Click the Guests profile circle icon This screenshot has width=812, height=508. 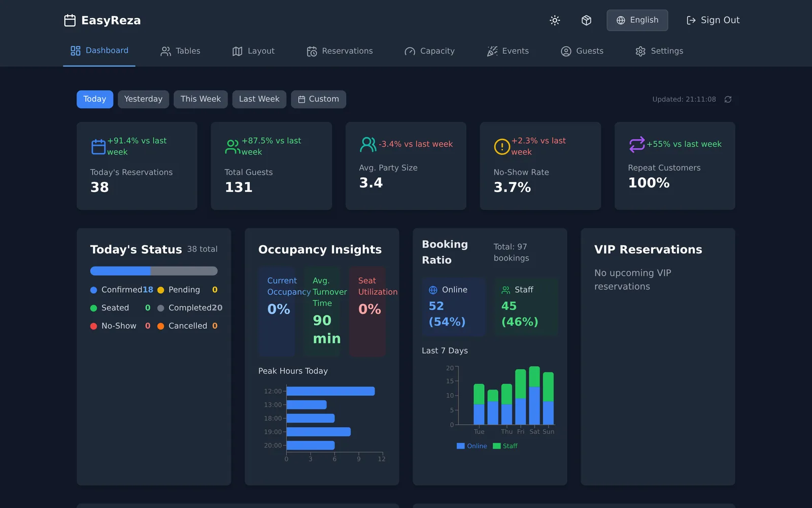(x=566, y=51)
